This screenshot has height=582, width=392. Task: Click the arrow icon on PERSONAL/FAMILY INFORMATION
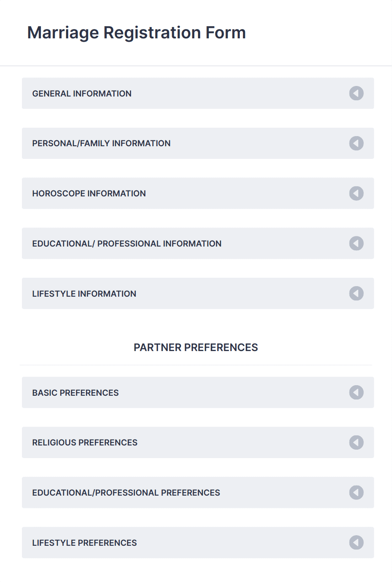point(357,143)
